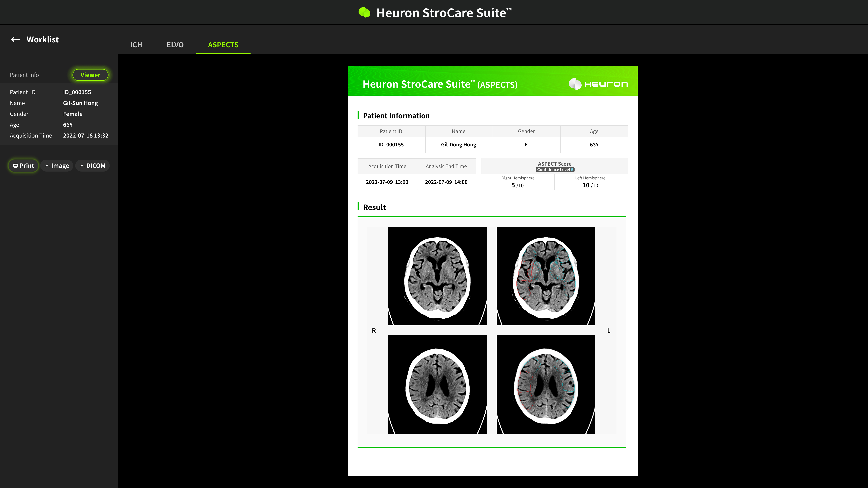Download report as Image
Viewport: 868px width, 488px height.
(x=57, y=166)
